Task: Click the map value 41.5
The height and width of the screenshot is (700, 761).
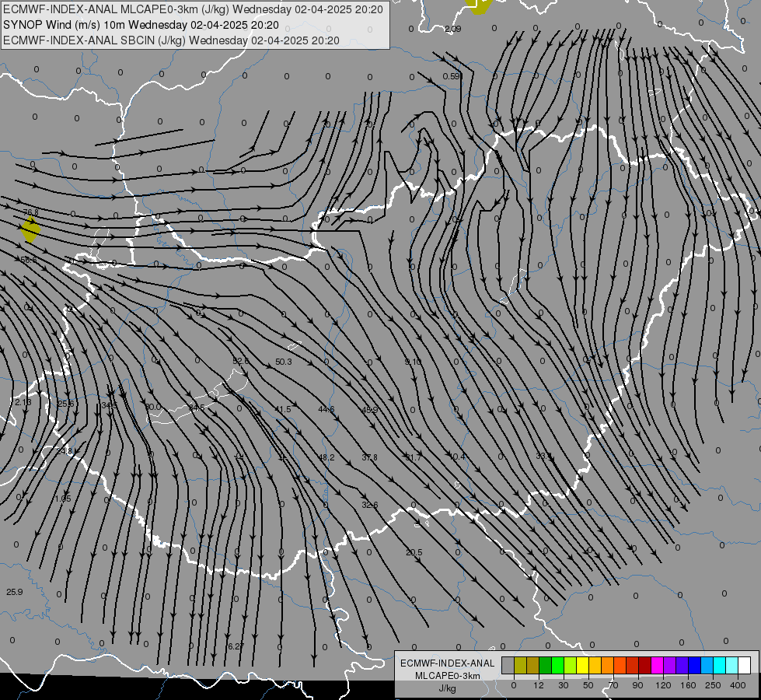Action: coord(283,409)
